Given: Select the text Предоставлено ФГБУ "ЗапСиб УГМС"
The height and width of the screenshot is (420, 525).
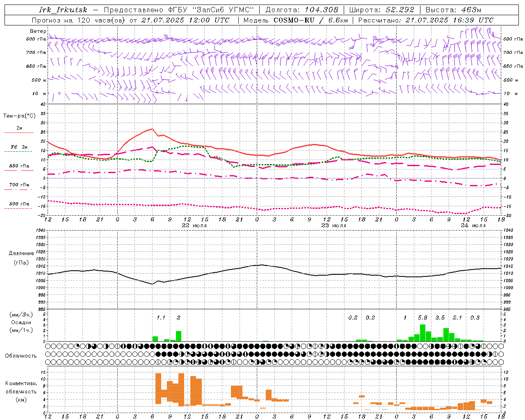Looking at the screenshot, I should (179, 10).
